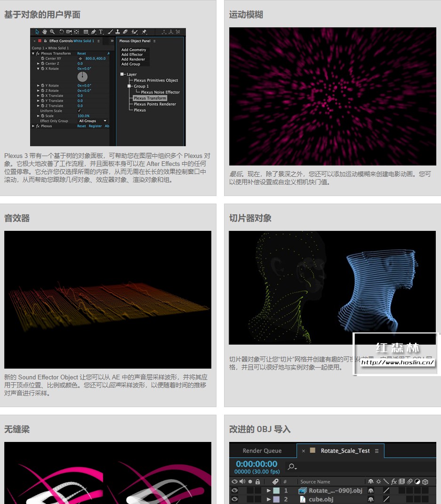
Task: Select the Pen tool in the toolbar
Action: pos(94,31)
